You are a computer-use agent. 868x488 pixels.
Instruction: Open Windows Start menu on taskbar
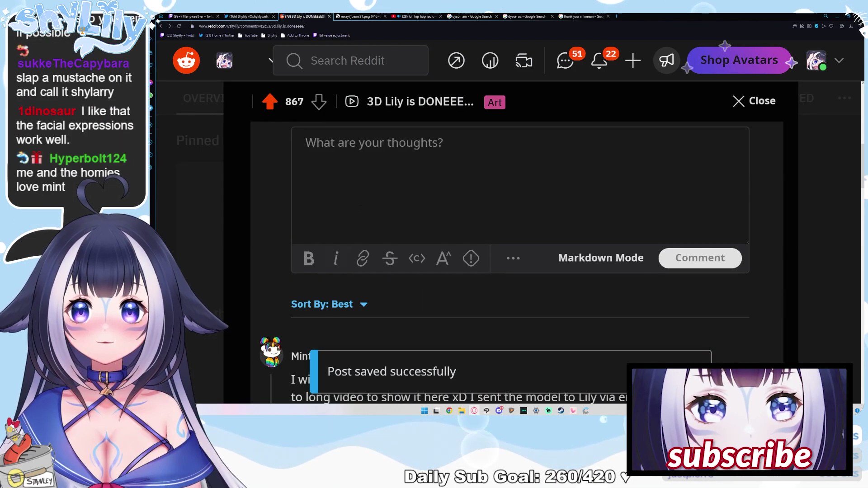click(424, 411)
